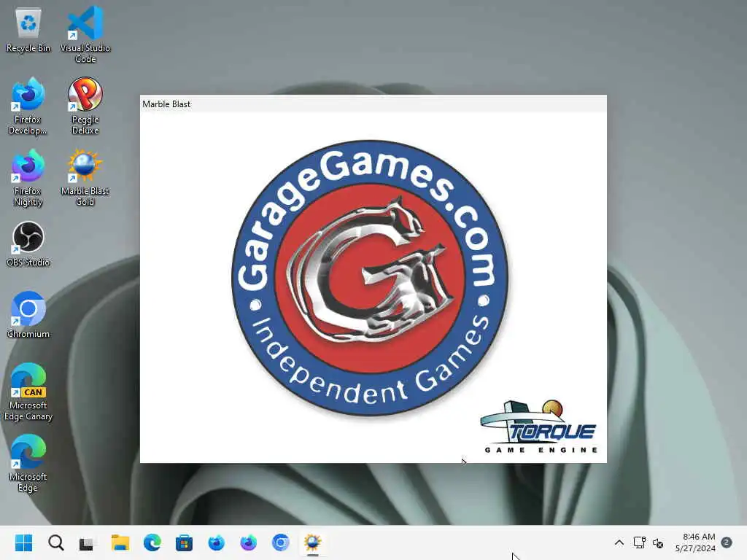This screenshot has width=747, height=560.
Task: Select the Visual Studio Code desktop shortcut
Action: click(85, 34)
